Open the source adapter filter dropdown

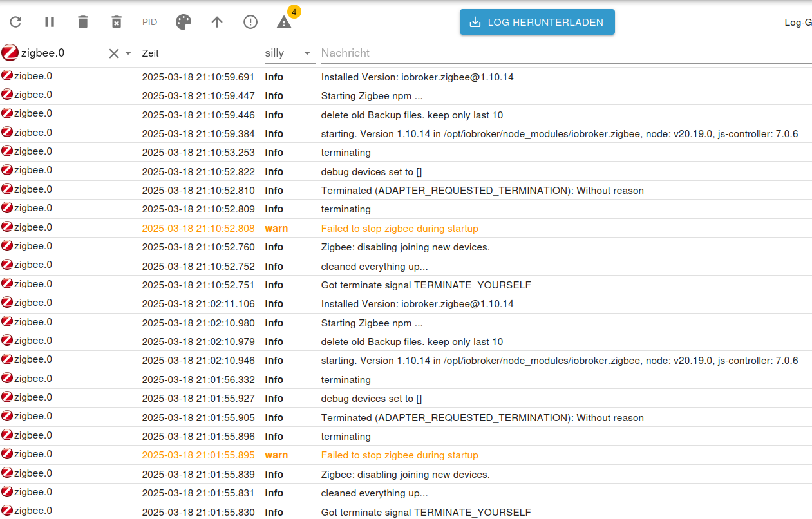point(128,53)
